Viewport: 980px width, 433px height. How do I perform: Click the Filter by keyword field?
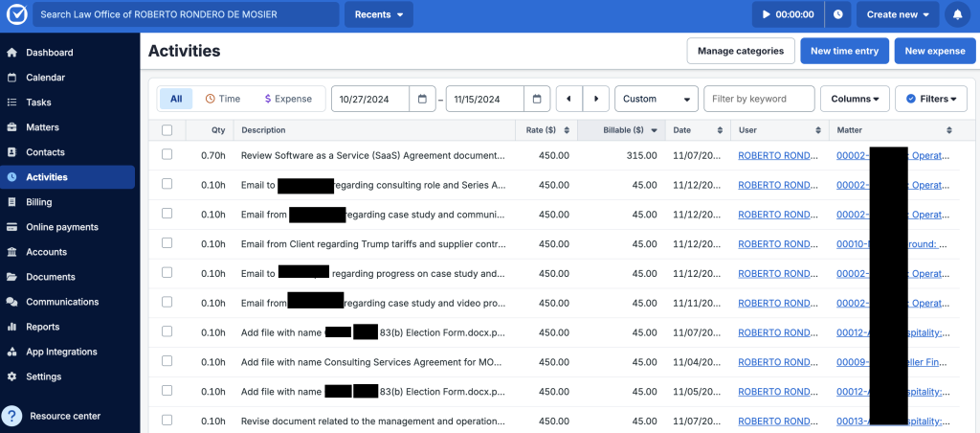point(759,99)
